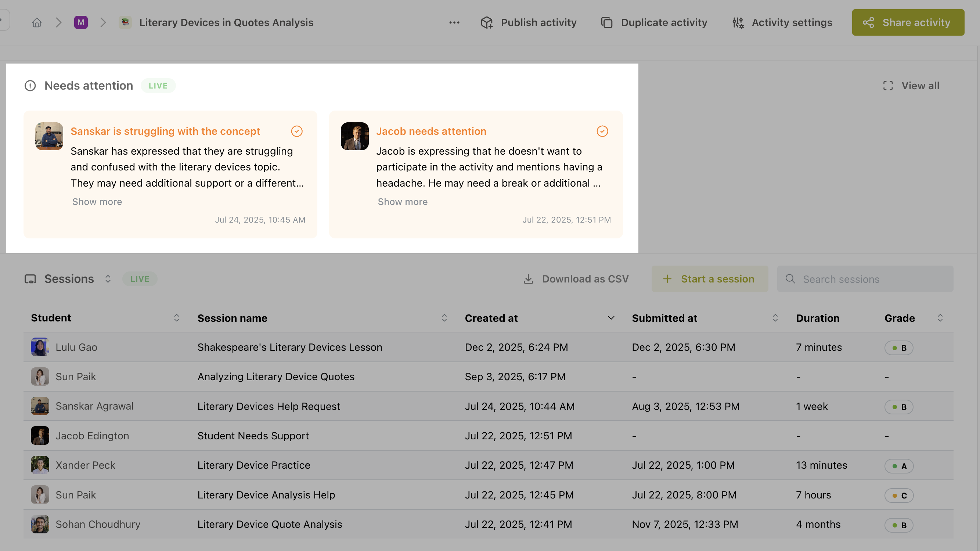This screenshot has height=551, width=980.
Task: Click Literary Device Analysis Help session
Action: (x=266, y=495)
